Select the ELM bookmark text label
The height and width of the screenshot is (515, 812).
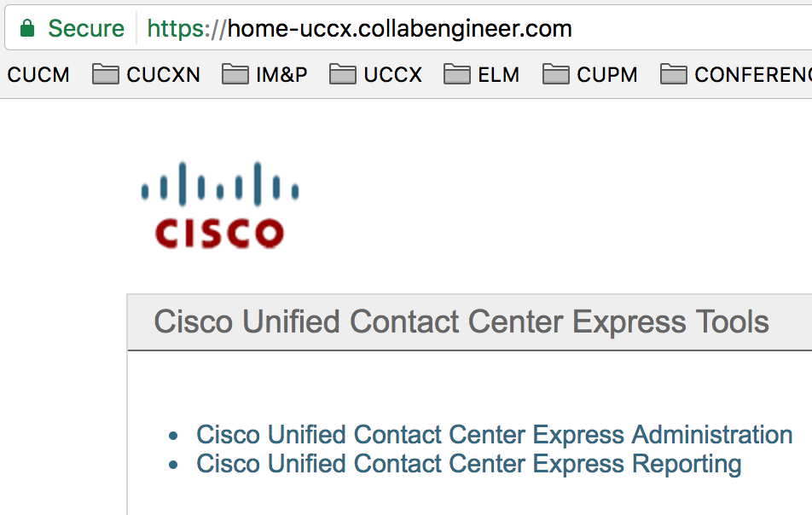tap(498, 75)
